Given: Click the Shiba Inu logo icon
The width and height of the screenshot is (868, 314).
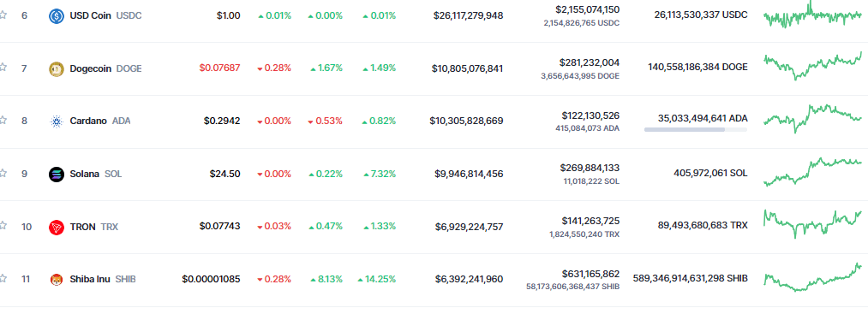Looking at the screenshot, I should tap(57, 279).
